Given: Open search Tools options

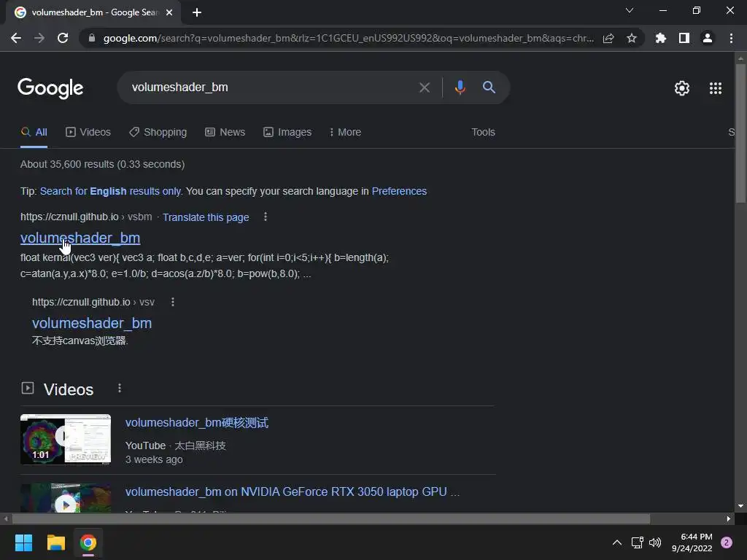Looking at the screenshot, I should tap(483, 133).
